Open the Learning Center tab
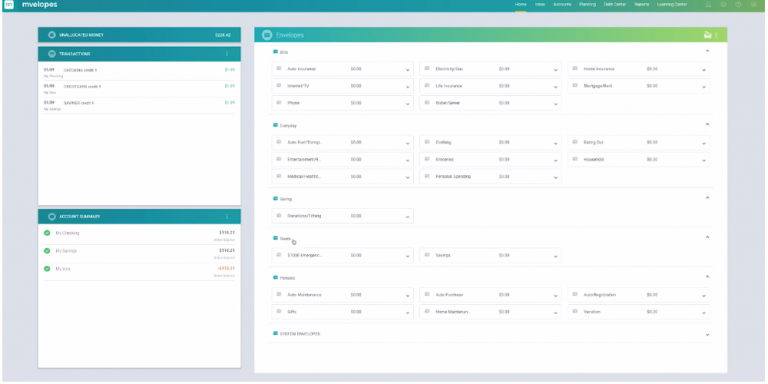Screen dimensions: 768x384 coord(672,4)
